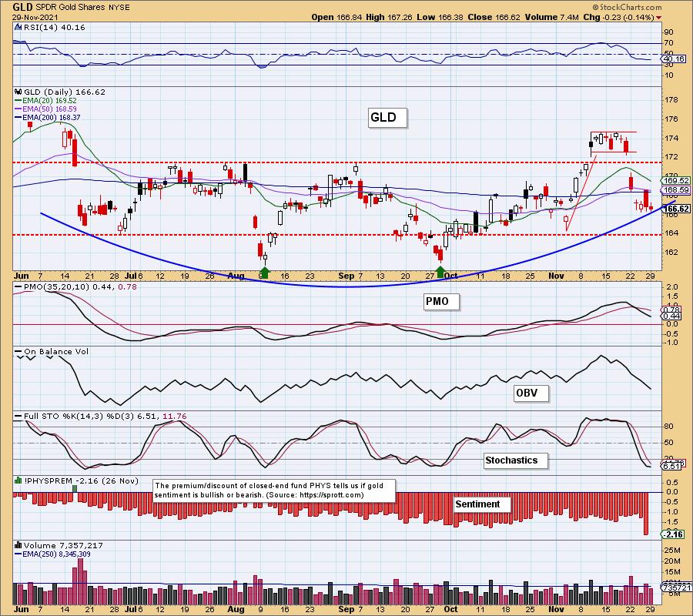Screen dimensions: 693x616
Task: Click the candlestick icon beside GLD (Daily)
Action: click(18, 92)
